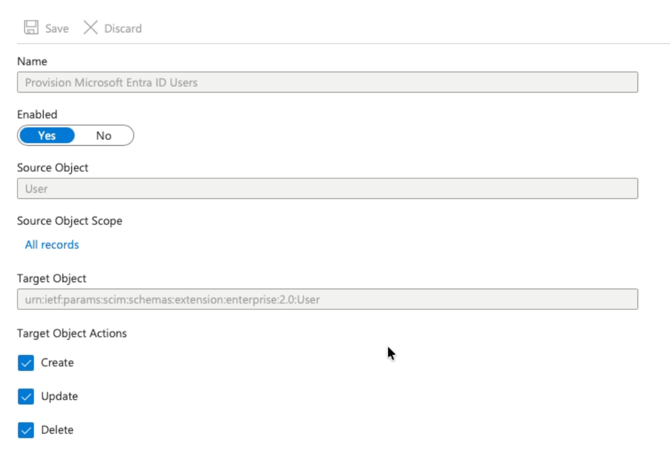Click the Create label text
The image size is (670, 465).
(57, 363)
